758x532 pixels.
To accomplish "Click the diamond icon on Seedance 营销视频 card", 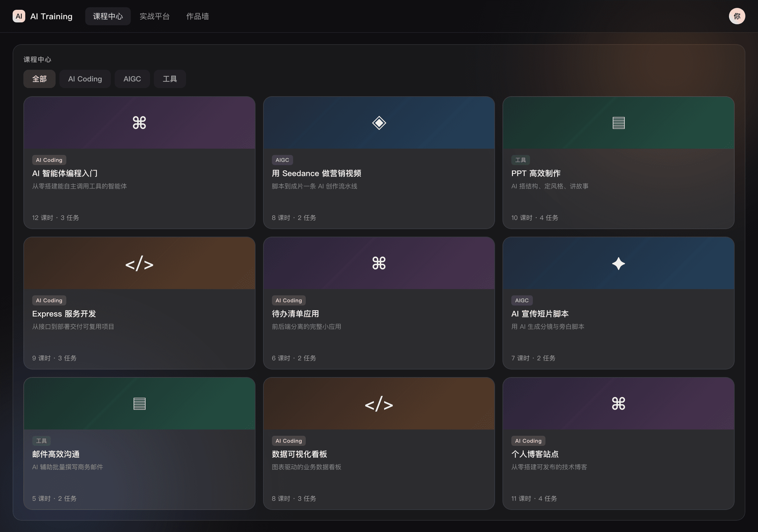I will pos(379,123).
